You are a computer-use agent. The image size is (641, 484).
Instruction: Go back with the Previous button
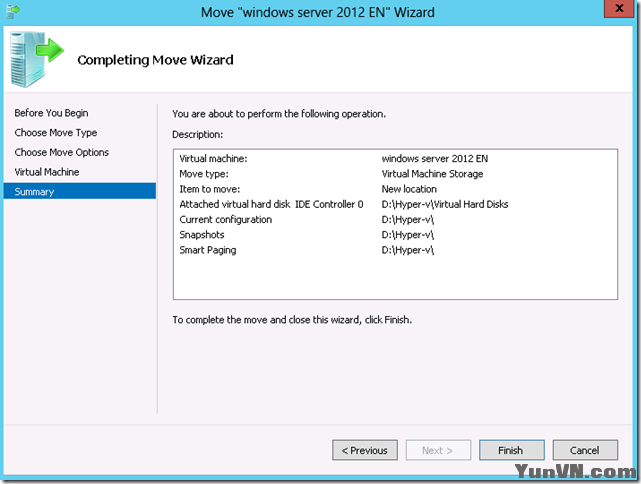click(x=365, y=450)
